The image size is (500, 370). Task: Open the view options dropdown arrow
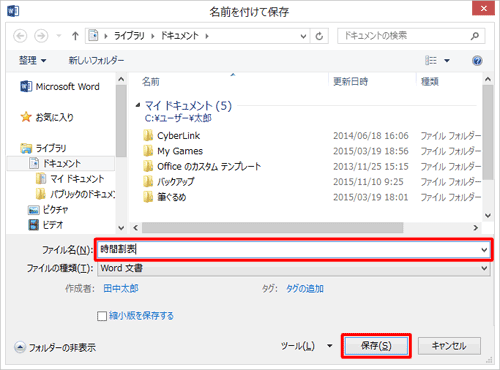[x=447, y=61]
